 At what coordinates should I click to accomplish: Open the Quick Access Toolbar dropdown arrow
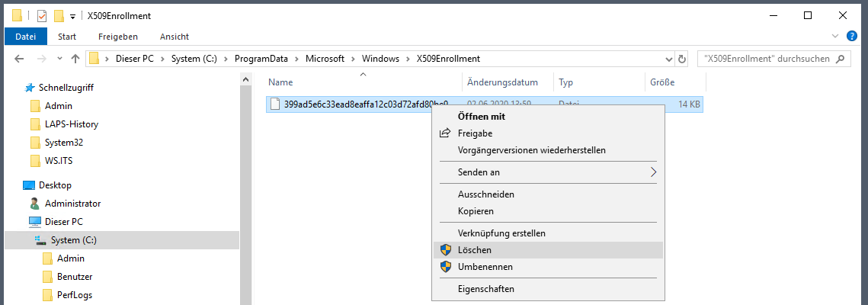(72, 17)
